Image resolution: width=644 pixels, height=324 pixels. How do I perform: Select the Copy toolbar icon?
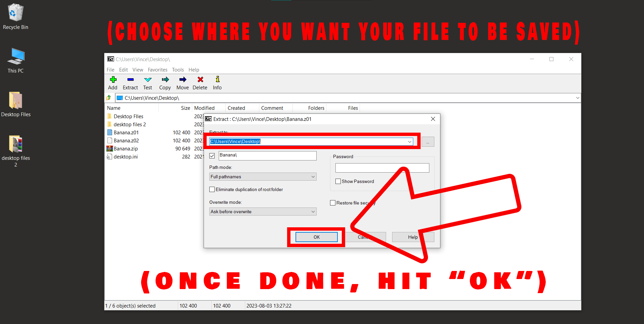165,83
